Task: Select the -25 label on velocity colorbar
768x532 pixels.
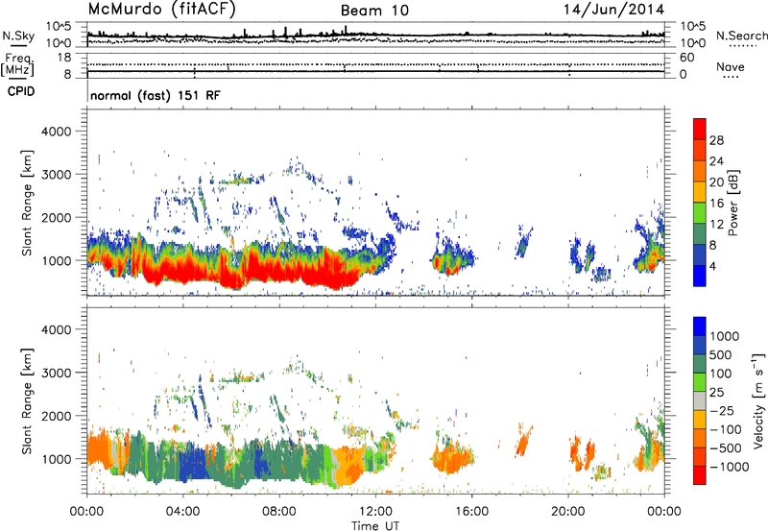Action: coord(722,411)
